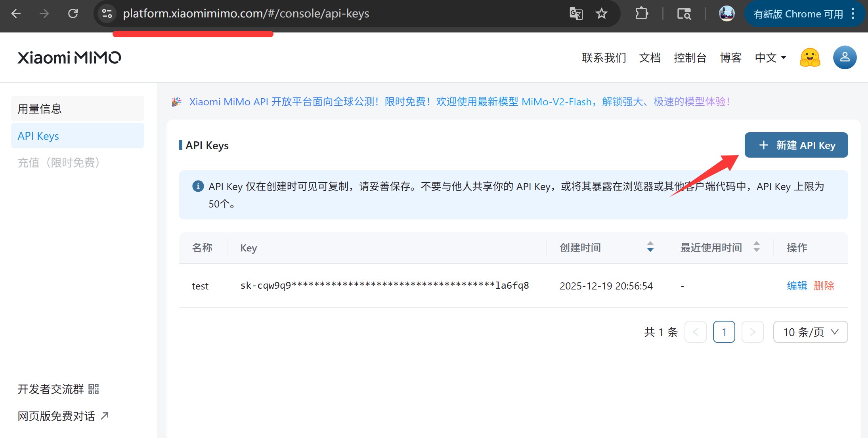The image size is (868, 438).
Task: Click the 新建 API Key button
Action: pyautogui.click(x=796, y=145)
